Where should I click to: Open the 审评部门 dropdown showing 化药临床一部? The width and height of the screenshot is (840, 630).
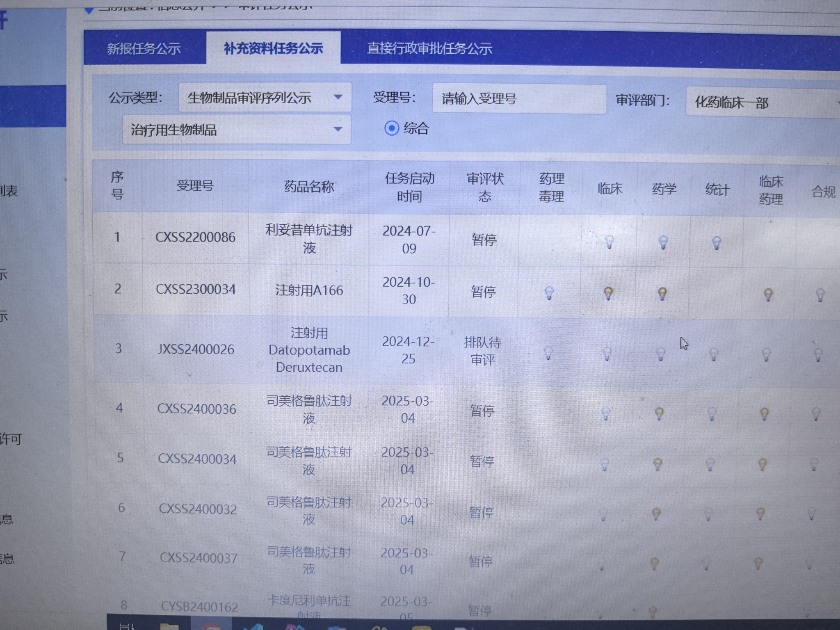pos(763,102)
